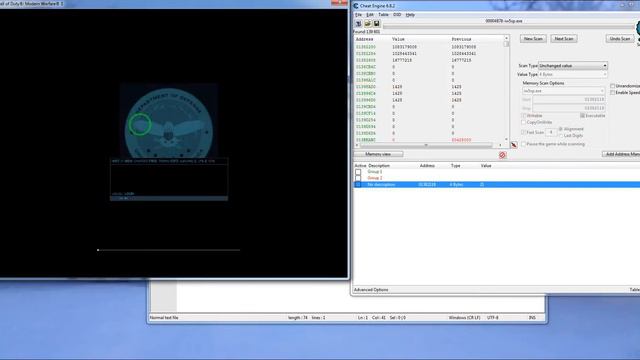Click the New Scan button
Screen dimensions: 640x360
pyautogui.click(x=533, y=39)
